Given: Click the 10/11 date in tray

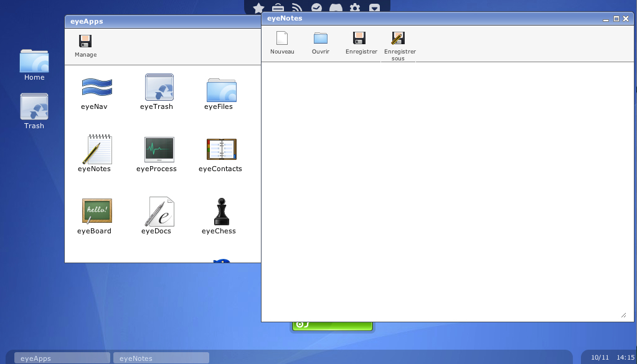Looking at the screenshot, I should coord(600,358).
